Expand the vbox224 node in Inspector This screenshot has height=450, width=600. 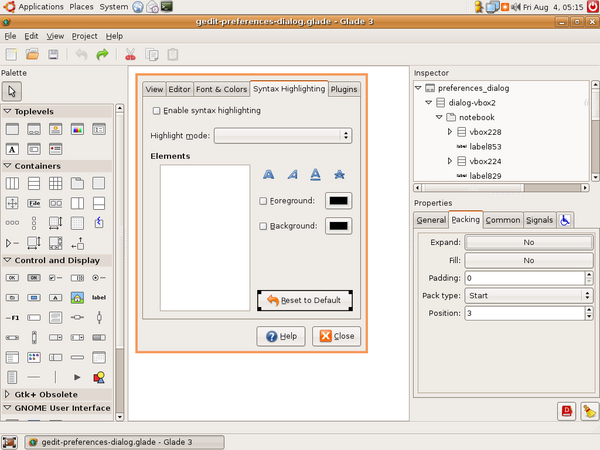tap(450, 161)
